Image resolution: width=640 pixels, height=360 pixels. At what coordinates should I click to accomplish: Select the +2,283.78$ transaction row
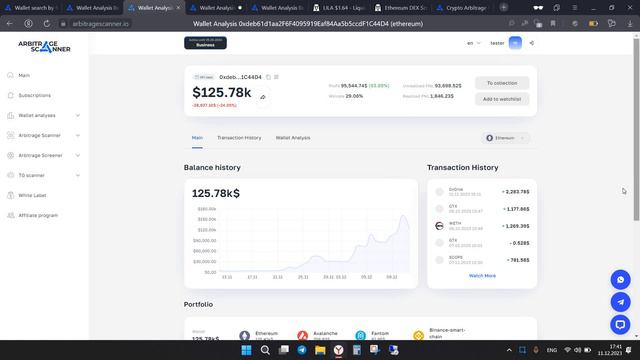(482, 192)
